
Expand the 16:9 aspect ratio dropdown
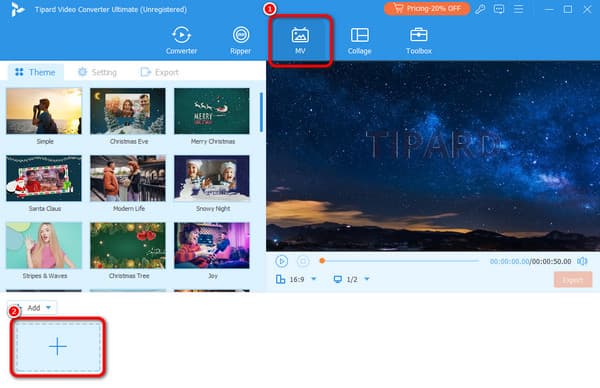click(314, 279)
